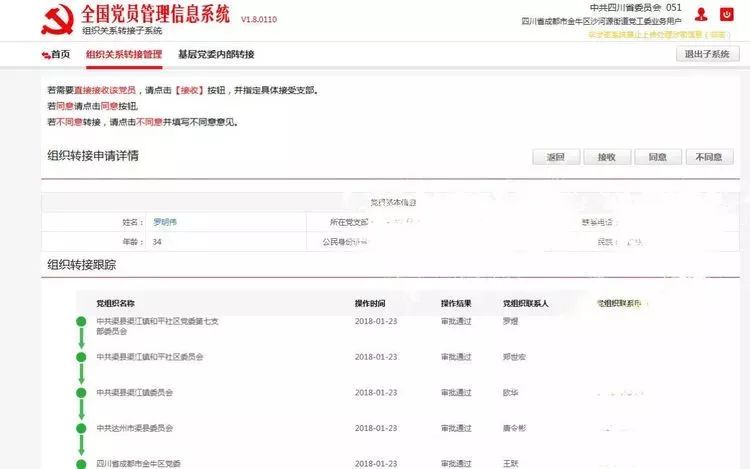Click the party emblem logo icon

click(x=57, y=20)
